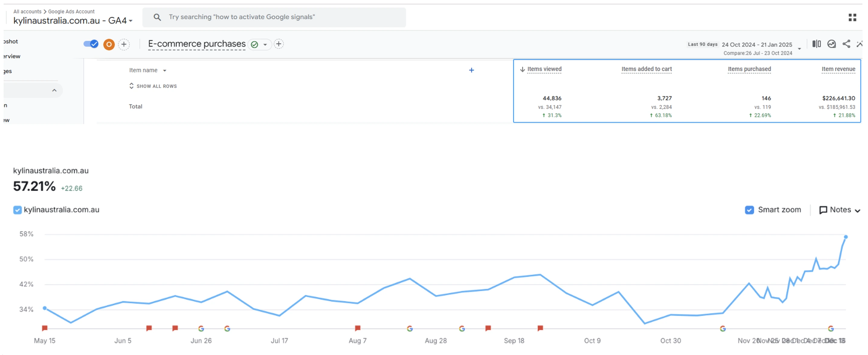Image resolution: width=868 pixels, height=355 pixels.
Task: Click the All accounts breadcrumb
Action: click(27, 11)
